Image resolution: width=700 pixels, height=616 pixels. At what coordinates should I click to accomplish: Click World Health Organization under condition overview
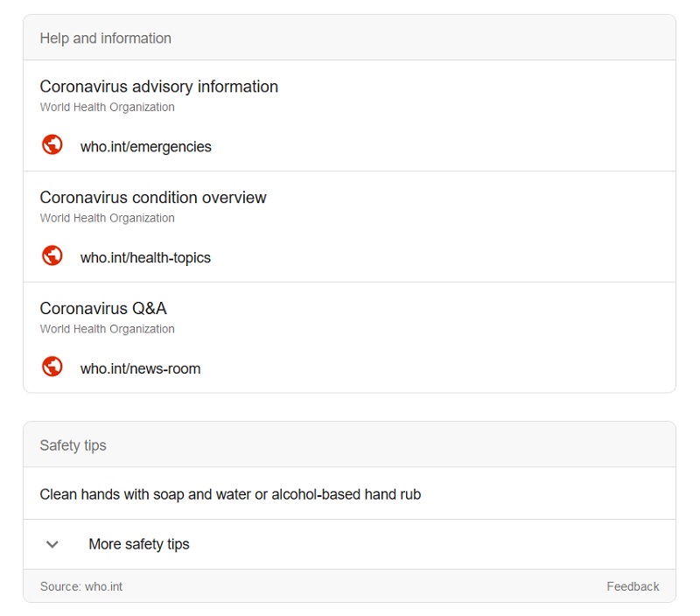107,219
